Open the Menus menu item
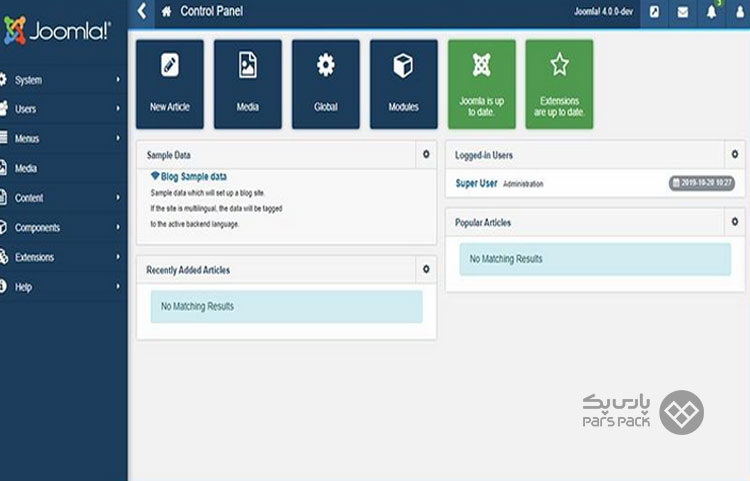This screenshot has width=750, height=481. pyautogui.click(x=63, y=139)
